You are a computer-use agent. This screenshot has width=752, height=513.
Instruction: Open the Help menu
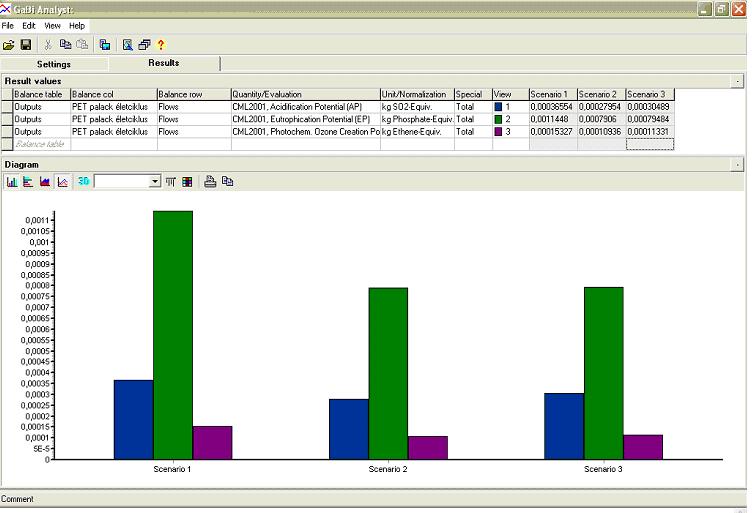(77, 26)
